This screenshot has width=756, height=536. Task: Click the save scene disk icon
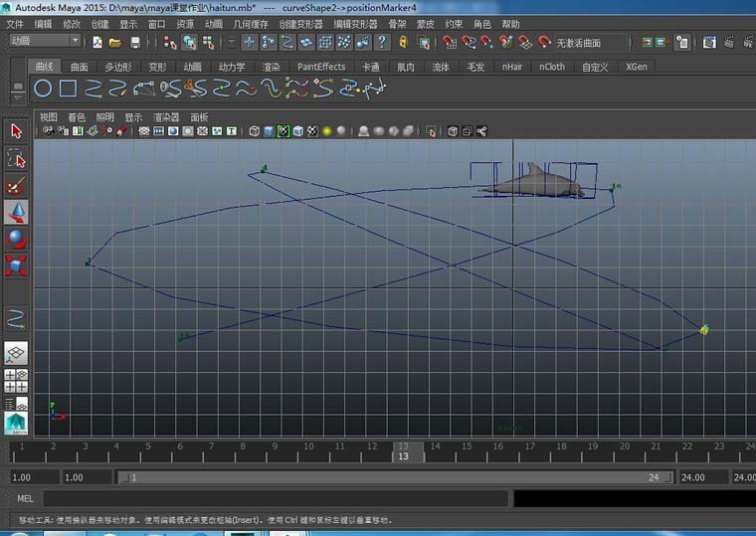click(x=135, y=43)
